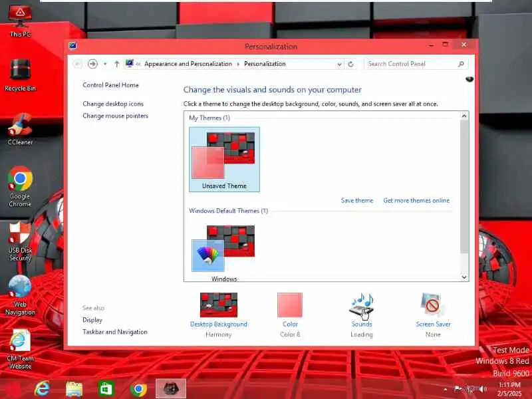Click the Control Panel icon in address bar

[x=130, y=63]
